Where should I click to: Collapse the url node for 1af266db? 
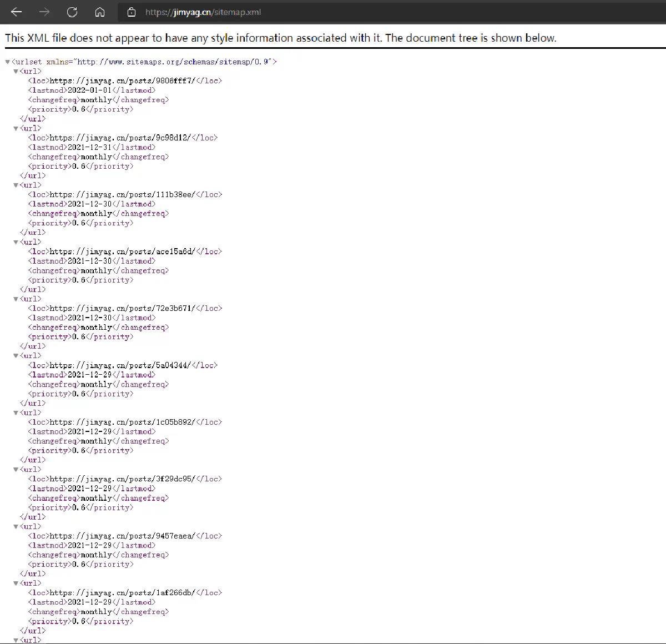coord(16,583)
